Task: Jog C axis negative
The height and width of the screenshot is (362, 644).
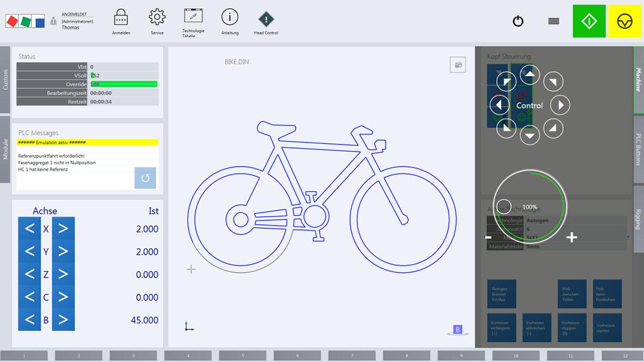Action: 30,297
